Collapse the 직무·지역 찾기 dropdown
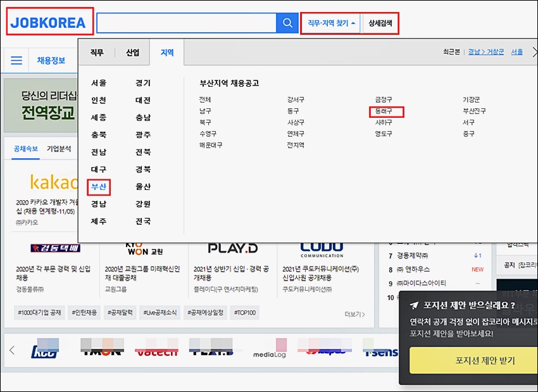538x392 pixels. click(x=331, y=23)
